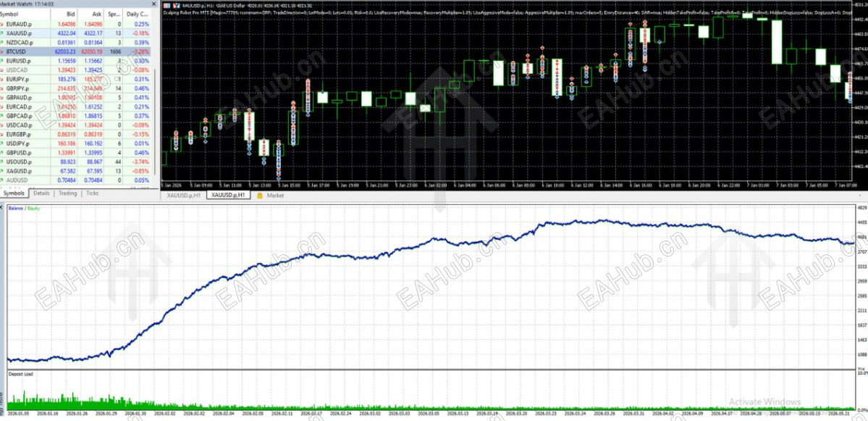Image resolution: width=868 pixels, height=421 pixels.
Task: Sort by the Daily Change column header
Action: pyautogui.click(x=137, y=14)
